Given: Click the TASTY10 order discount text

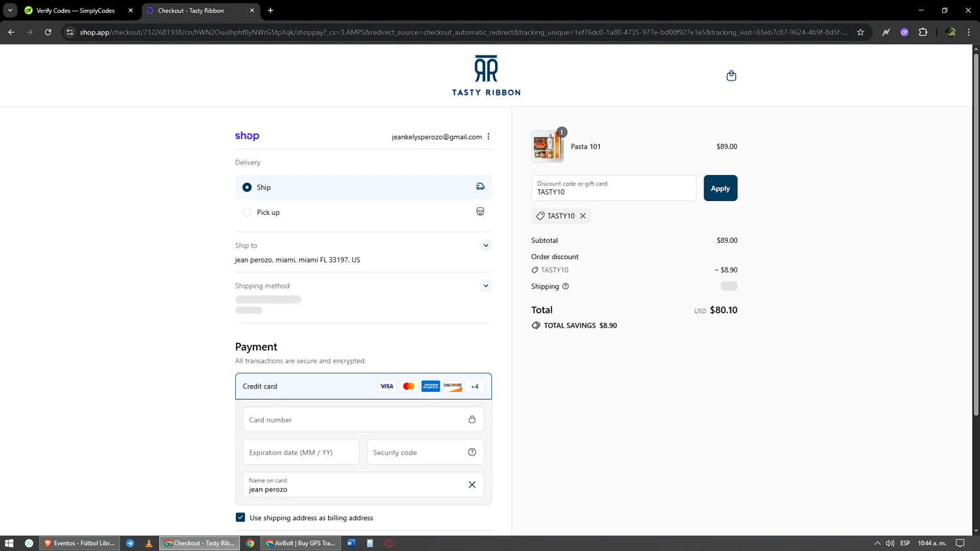Looking at the screenshot, I should [555, 270].
